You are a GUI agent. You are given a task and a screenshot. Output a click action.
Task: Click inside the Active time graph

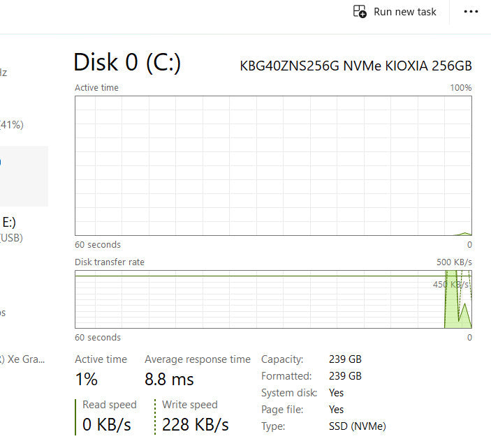click(272, 165)
